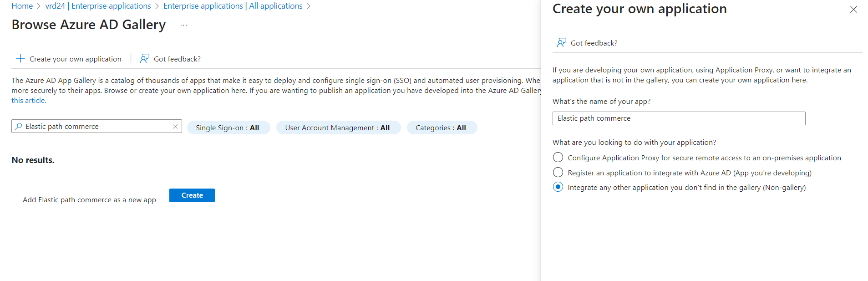The image size is (868, 281).
Task: Open the Single Sign-on : All filter
Action: 228,128
